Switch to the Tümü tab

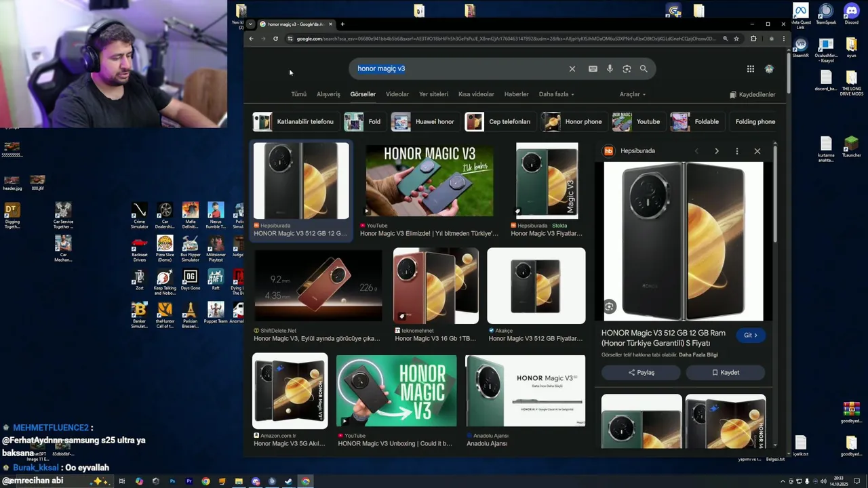pos(298,94)
